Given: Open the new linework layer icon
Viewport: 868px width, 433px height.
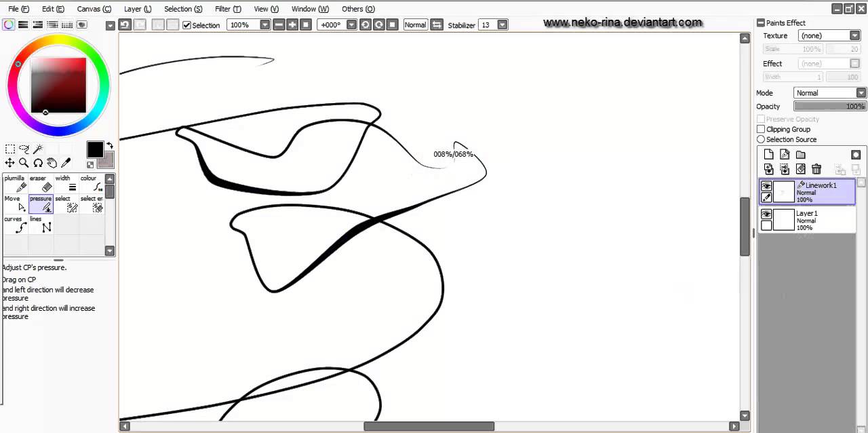Looking at the screenshot, I should tap(785, 155).
